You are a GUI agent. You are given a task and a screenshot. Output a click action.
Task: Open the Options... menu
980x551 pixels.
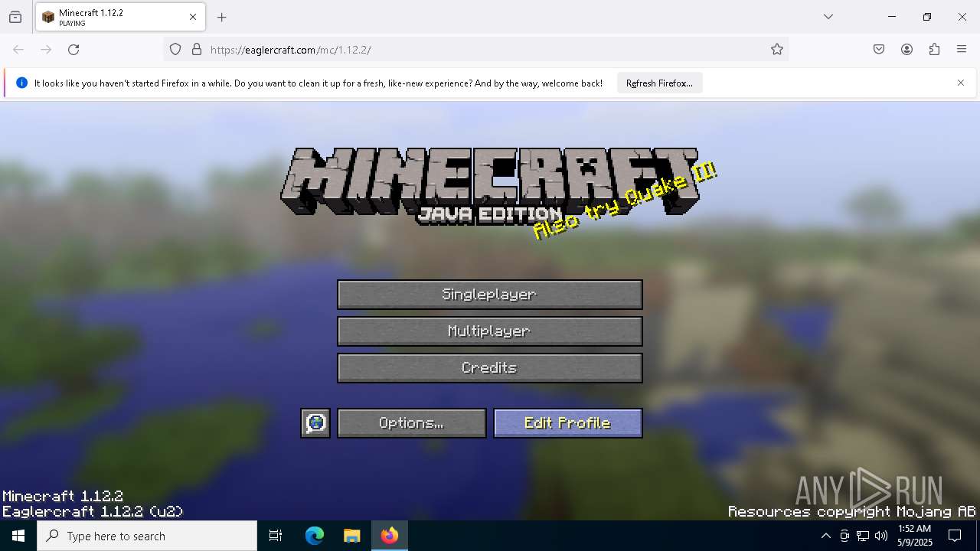coord(412,423)
